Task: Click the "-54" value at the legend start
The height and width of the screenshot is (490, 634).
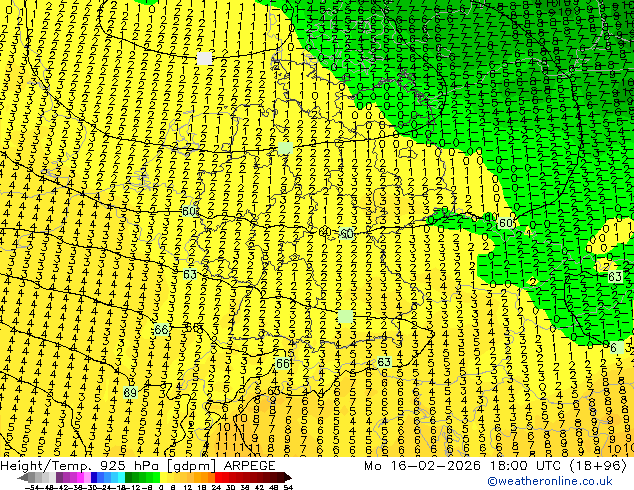Action: click(x=32, y=487)
